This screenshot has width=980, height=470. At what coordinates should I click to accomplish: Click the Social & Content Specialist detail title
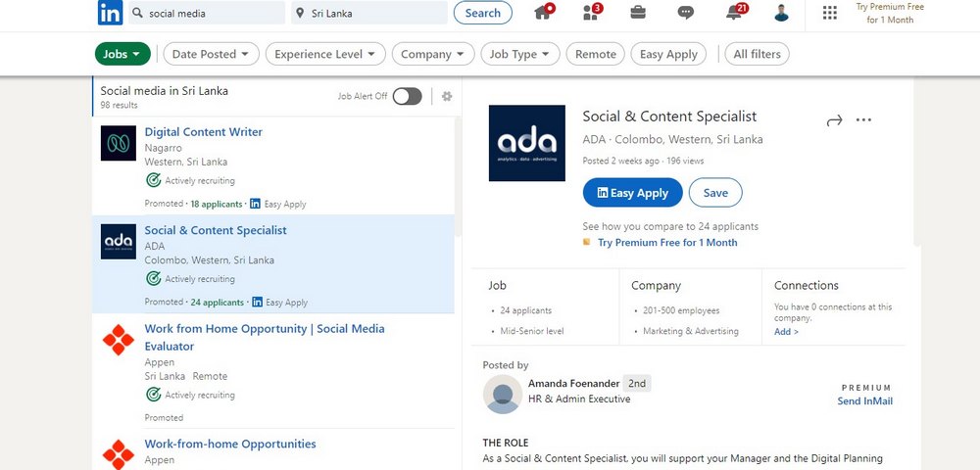pyautogui.click(x=669, y=117)
